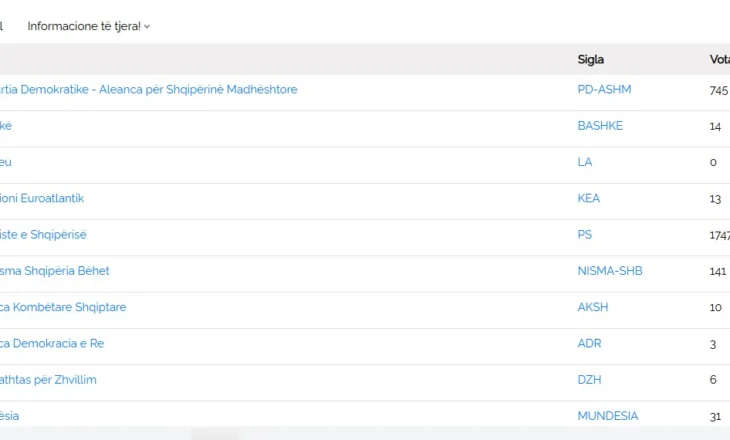Viewport: 730px width, 440px height.
Task: Open the Shqipëria Bëhet party link
Action: pos(54,271)
